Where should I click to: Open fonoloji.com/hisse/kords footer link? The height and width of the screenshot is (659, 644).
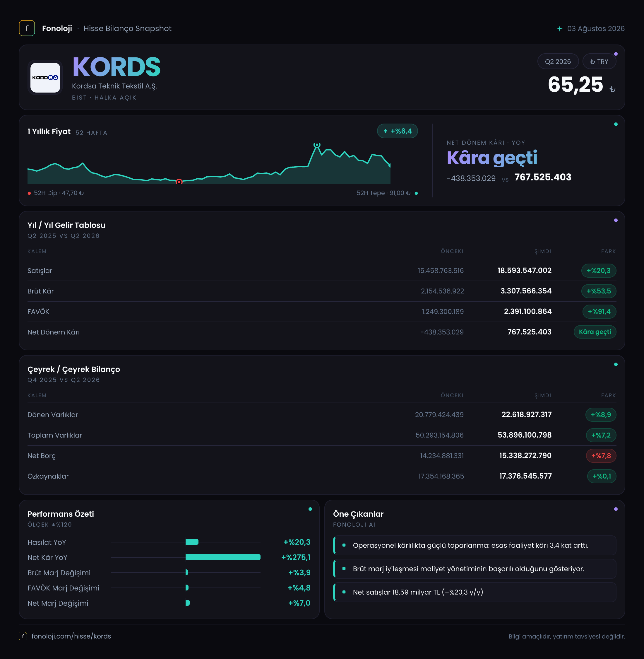point(71,636)
